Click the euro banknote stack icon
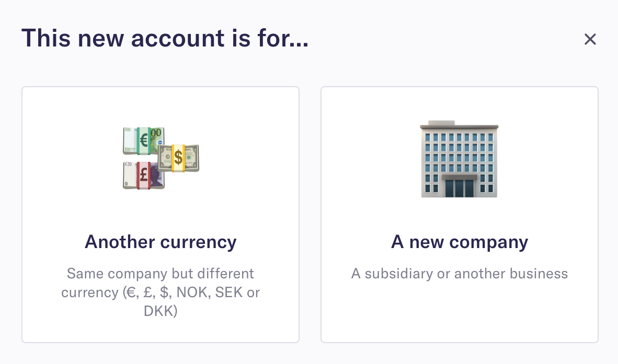 (143, 140)
